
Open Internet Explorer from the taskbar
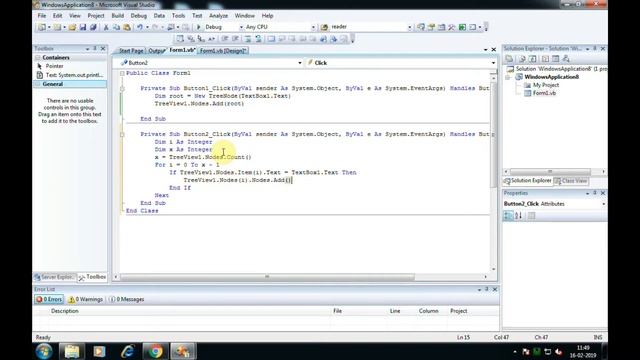pos(128,351)
